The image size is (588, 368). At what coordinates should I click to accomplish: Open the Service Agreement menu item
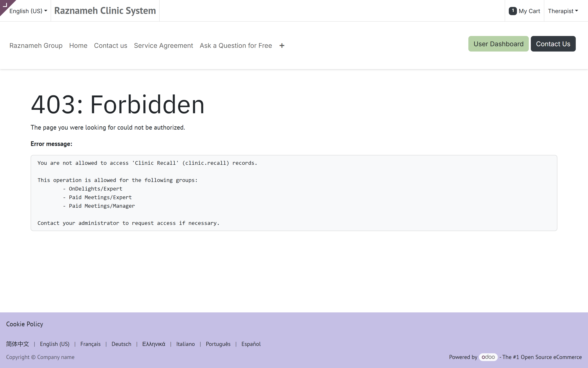coord(164,46)
